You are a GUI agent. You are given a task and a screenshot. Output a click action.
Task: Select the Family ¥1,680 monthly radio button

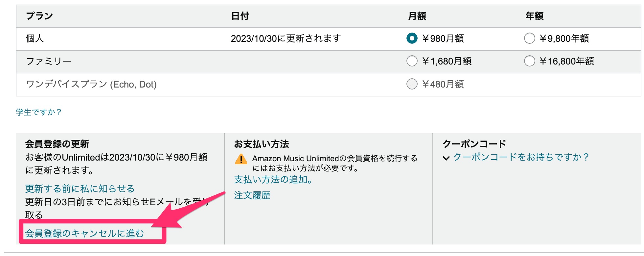point(412,61)
